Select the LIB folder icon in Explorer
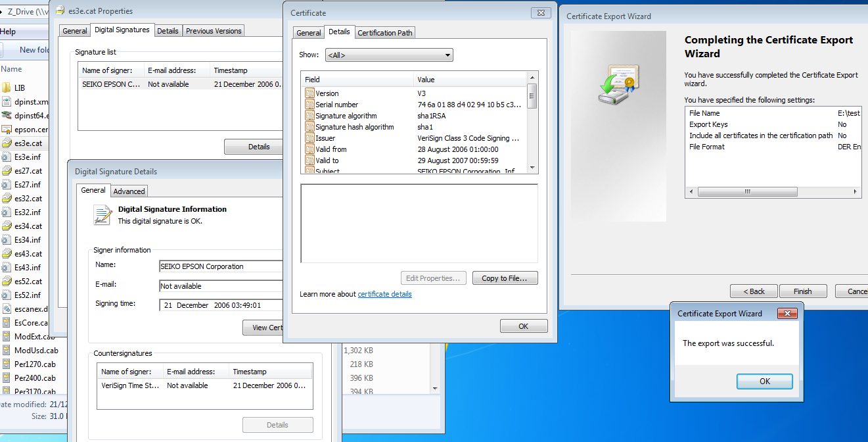The width and height of the screenshot is (868, 442). coord(7,88)
